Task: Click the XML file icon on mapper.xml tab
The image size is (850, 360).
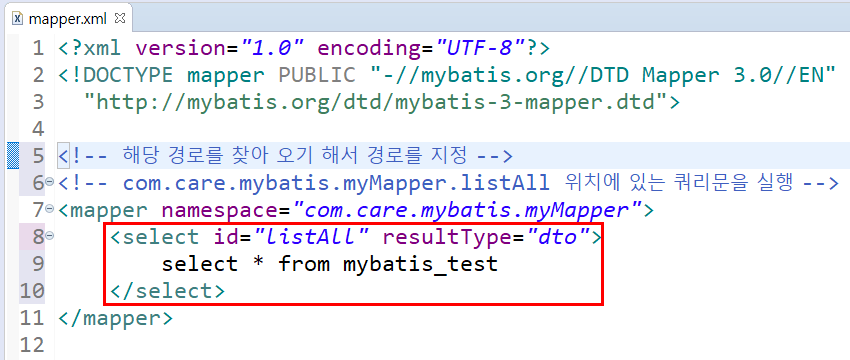Action: coord(18,19)
